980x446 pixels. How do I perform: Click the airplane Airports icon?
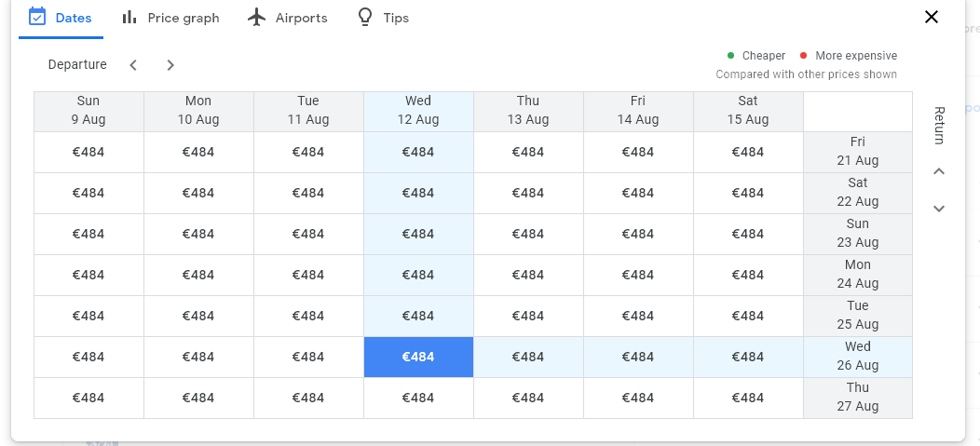pos(257,17)
